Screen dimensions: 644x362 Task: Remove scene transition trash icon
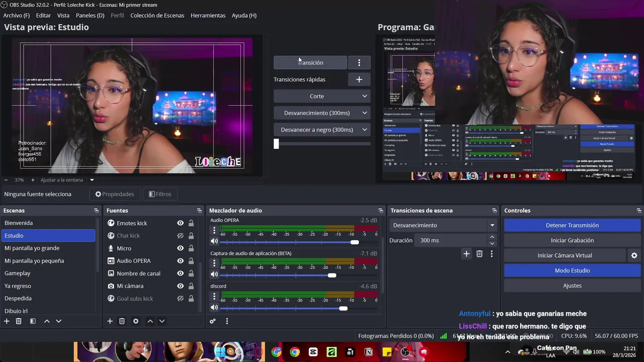tap(479, 254)
